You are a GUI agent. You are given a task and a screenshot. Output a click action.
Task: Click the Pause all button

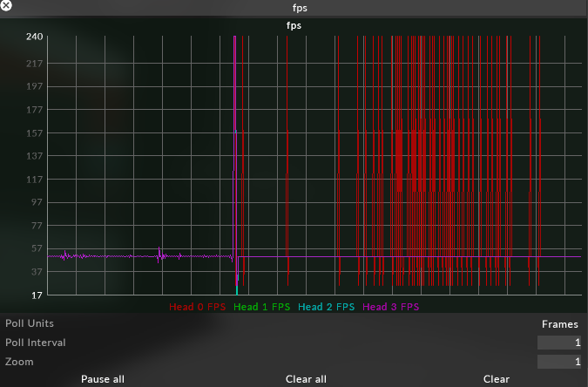pyautogui.click(x=103, y=379)
